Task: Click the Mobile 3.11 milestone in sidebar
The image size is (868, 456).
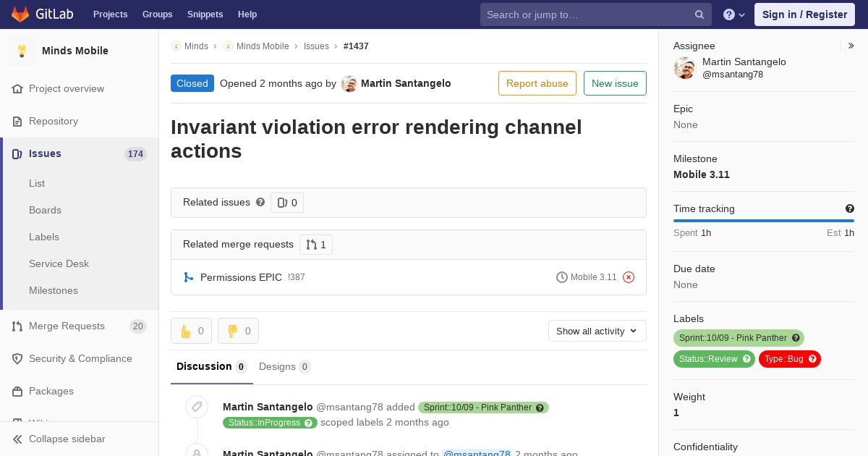Action: pyautogui.click(x=702, y=174)
